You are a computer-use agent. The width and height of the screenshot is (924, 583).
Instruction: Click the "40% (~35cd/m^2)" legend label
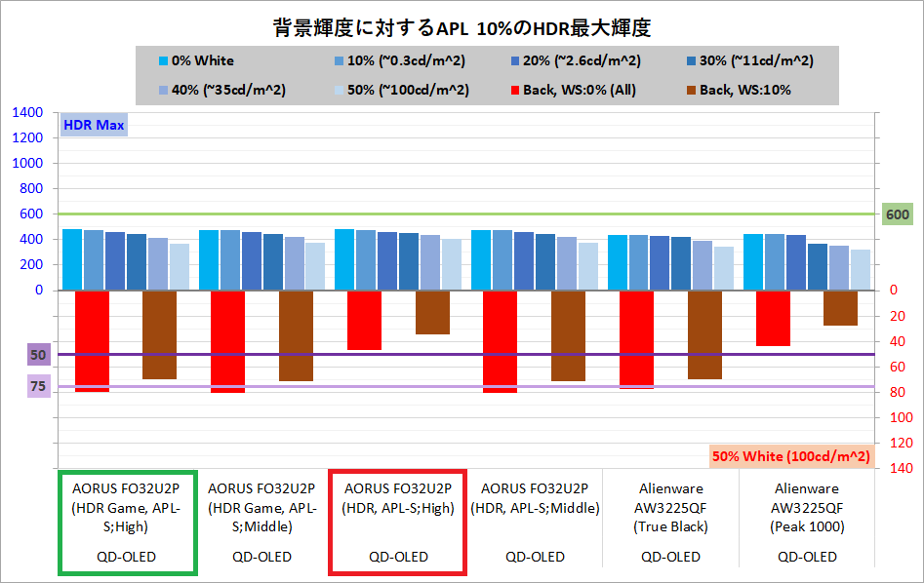228,90
